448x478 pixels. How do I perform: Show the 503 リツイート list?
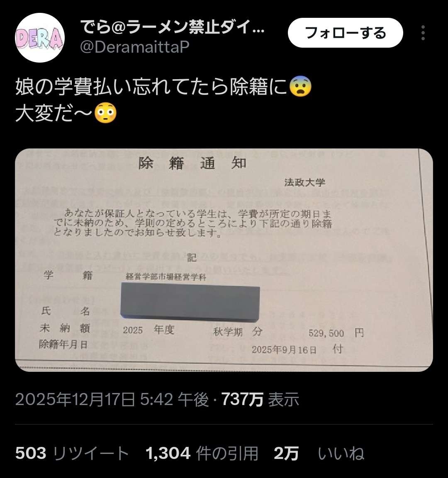(x=72, y=453)
